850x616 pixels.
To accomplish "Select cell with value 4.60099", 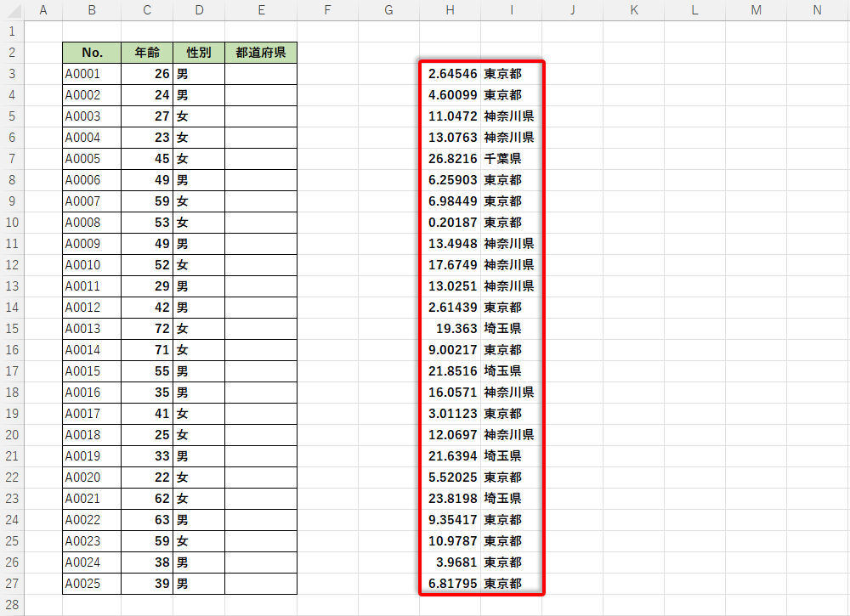I will tap(450, 95).
